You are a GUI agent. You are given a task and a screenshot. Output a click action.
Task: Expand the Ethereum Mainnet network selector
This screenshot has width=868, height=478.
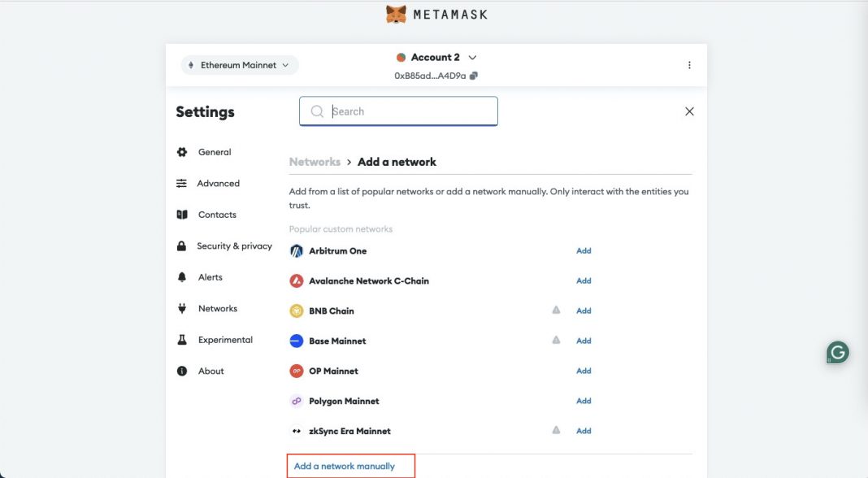tap(239, 64)
